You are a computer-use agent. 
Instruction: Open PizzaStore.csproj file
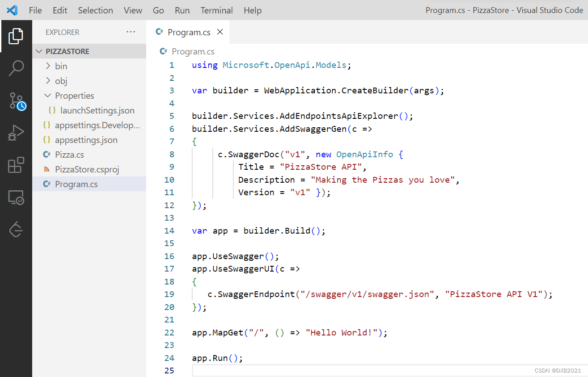87,169
